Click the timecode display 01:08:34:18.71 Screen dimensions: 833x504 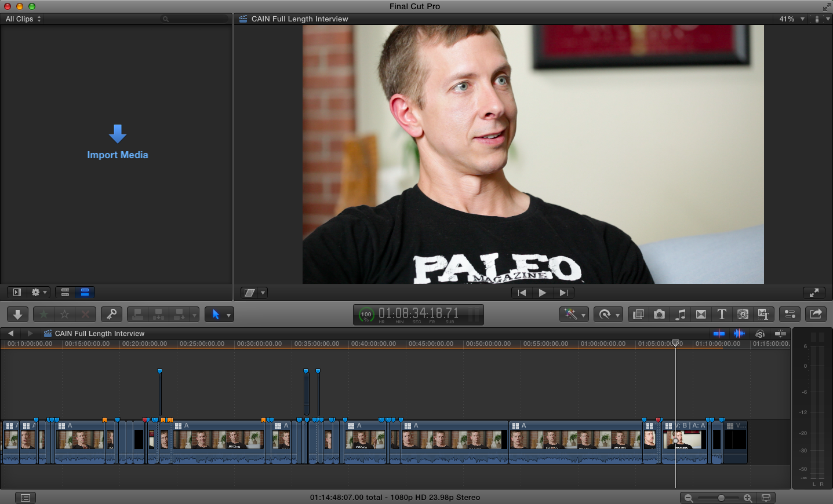(x=419, y=314)
